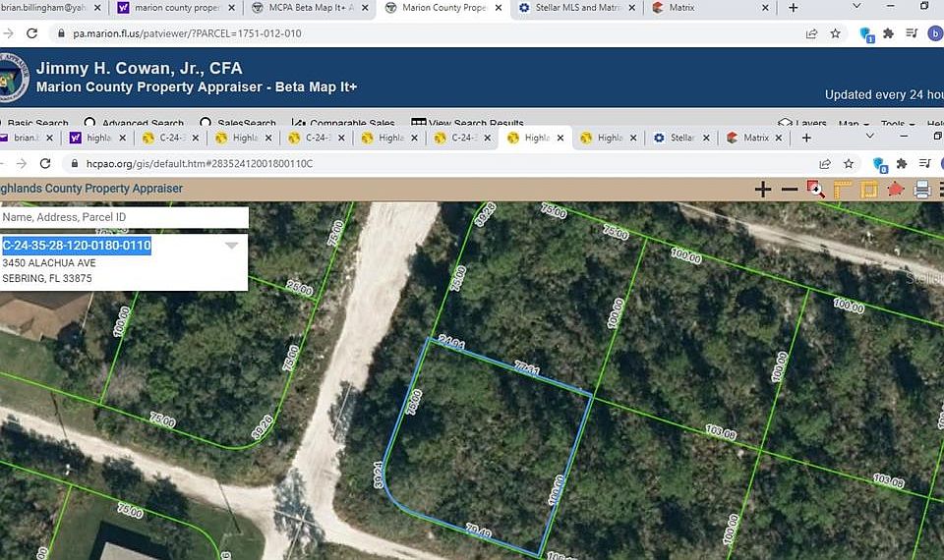
Task: Select the red polygon selection tool
Action: [896, 190]
